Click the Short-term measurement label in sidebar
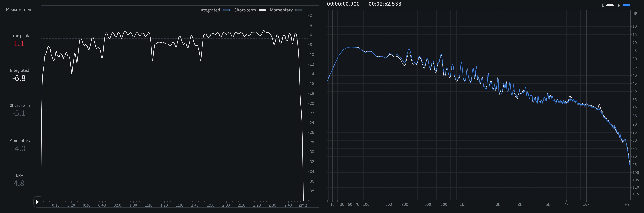 [20, 105]
